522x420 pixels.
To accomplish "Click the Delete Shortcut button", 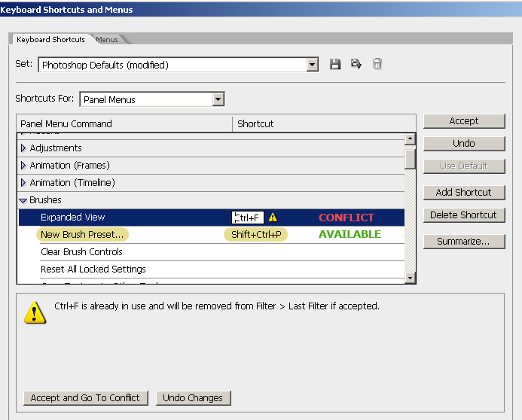I will click(463, 215).
